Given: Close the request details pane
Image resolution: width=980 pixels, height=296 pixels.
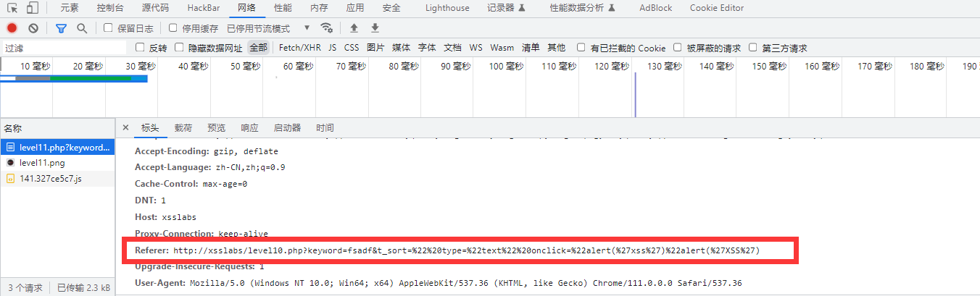Looking at the screenshot, I should point(125,127).
